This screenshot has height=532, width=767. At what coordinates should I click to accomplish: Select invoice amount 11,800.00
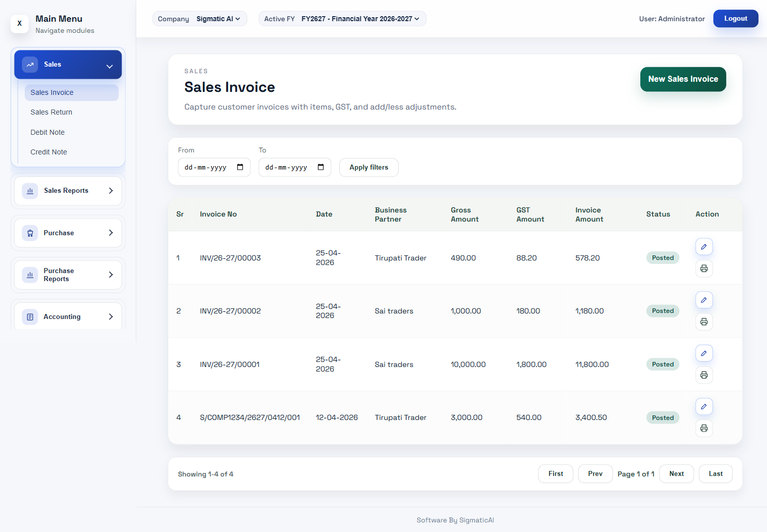click(592, 364)
